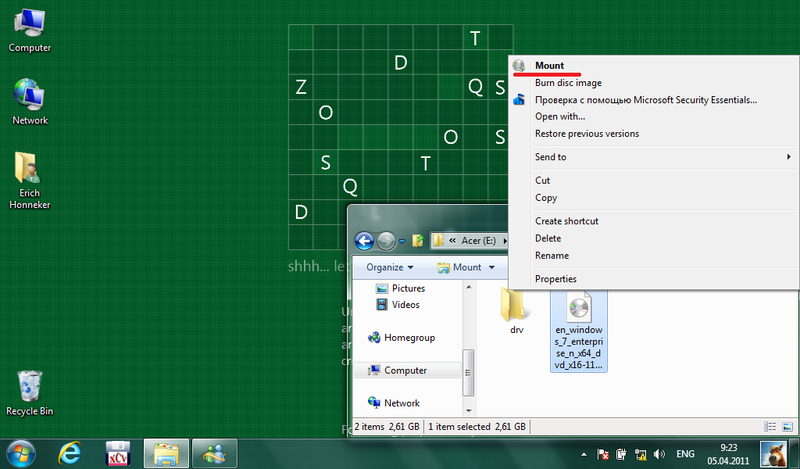Click the folder icon in address bar
800x469 pixels.
[438, 240]
